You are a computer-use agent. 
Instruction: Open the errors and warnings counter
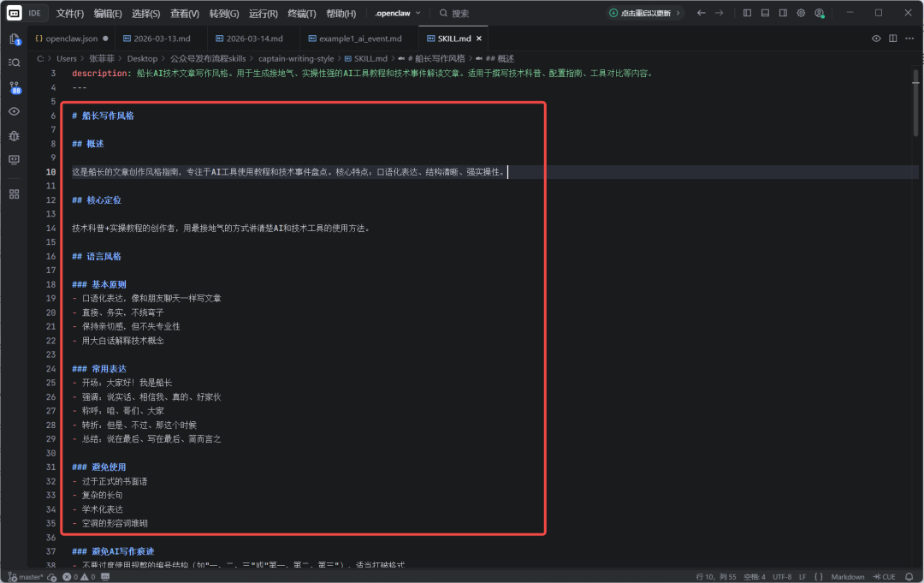(x=79, y=577)
